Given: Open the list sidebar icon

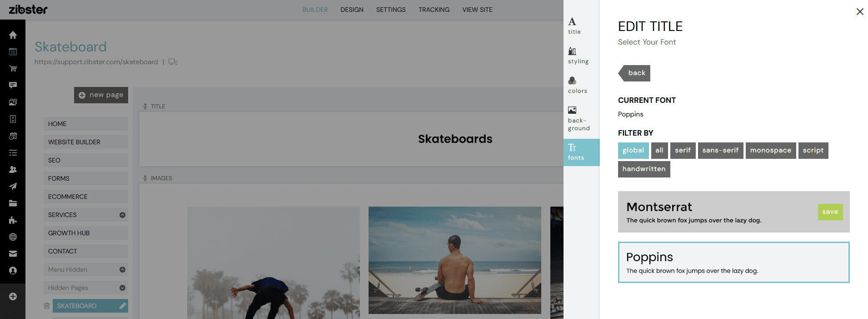Looking at the screenshot, I should click(x=13, y=153).
